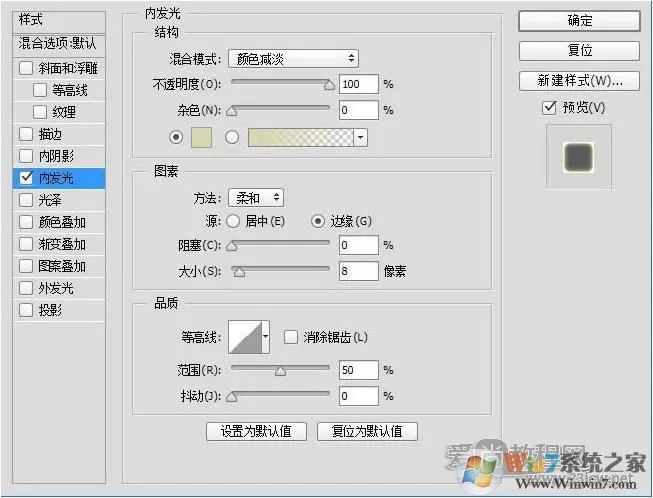This screenshot has height=498, width=653.
Task: Enable the 等高线 sub-option checkbox
Action: coord(40,90)
